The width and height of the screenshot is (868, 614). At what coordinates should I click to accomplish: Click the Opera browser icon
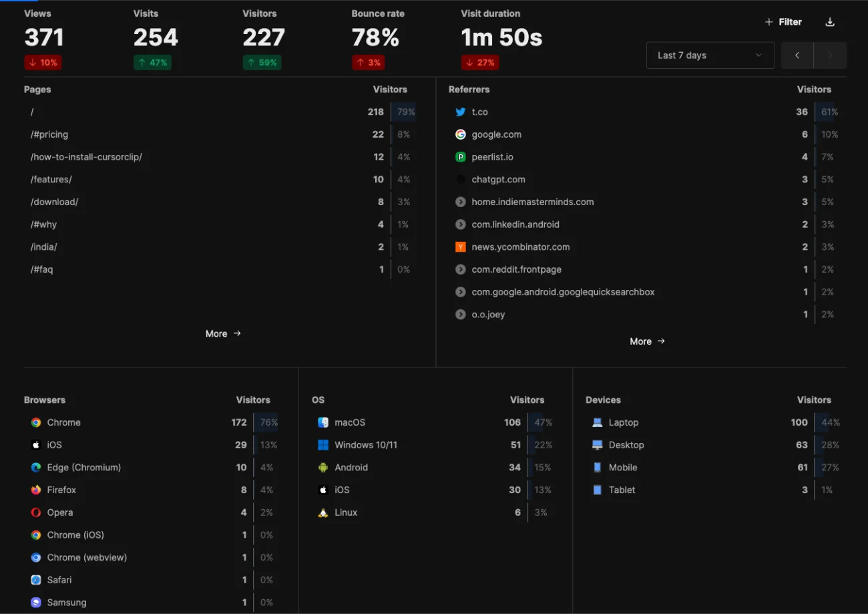point(36,512)
